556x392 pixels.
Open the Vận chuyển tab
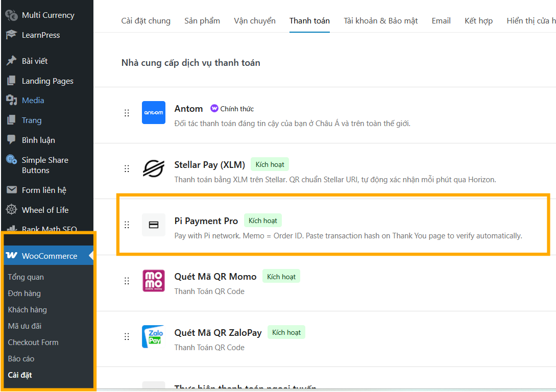tap(255, 21)
